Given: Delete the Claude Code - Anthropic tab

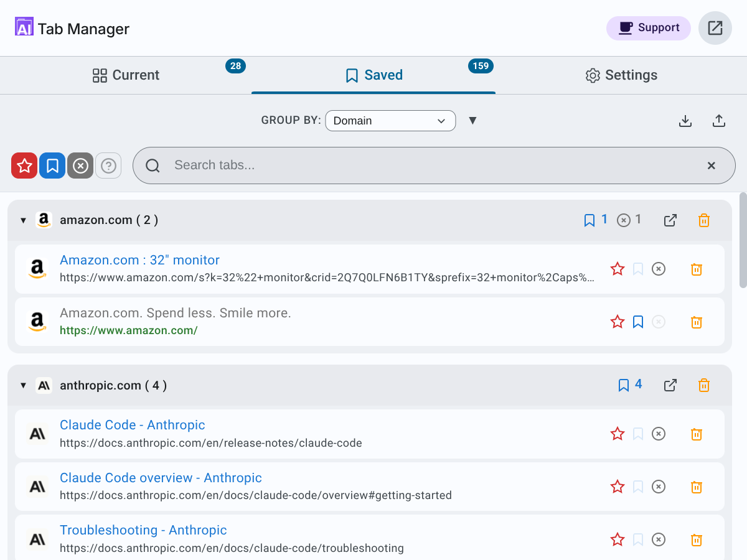Looking at the screenshot, I should pyautogui.click(x=697, y=434).
